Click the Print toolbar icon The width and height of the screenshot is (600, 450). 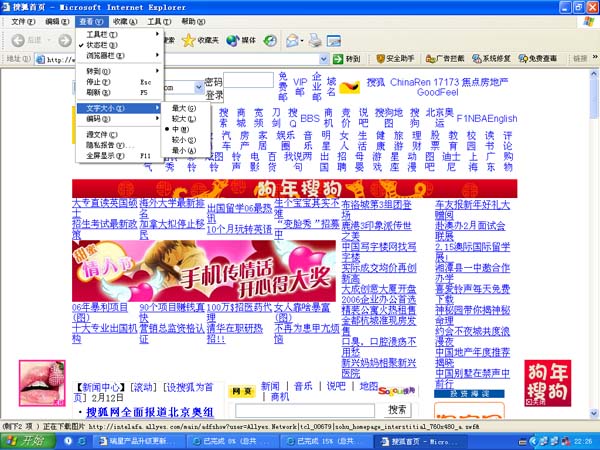point(316,40)
